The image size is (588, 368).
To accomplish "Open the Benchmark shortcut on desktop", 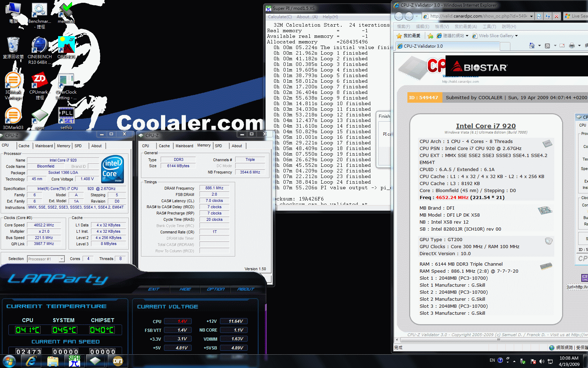I will tap(40, 15).
